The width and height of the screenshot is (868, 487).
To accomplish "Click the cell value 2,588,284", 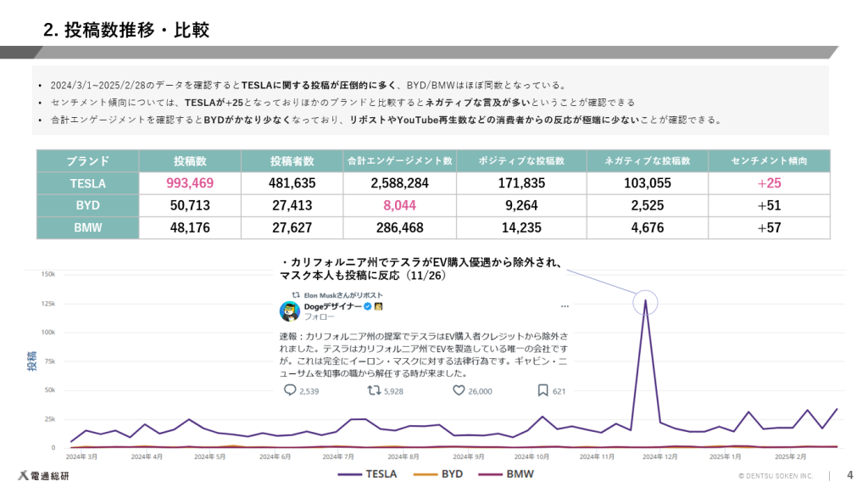I will pos(400,183).
